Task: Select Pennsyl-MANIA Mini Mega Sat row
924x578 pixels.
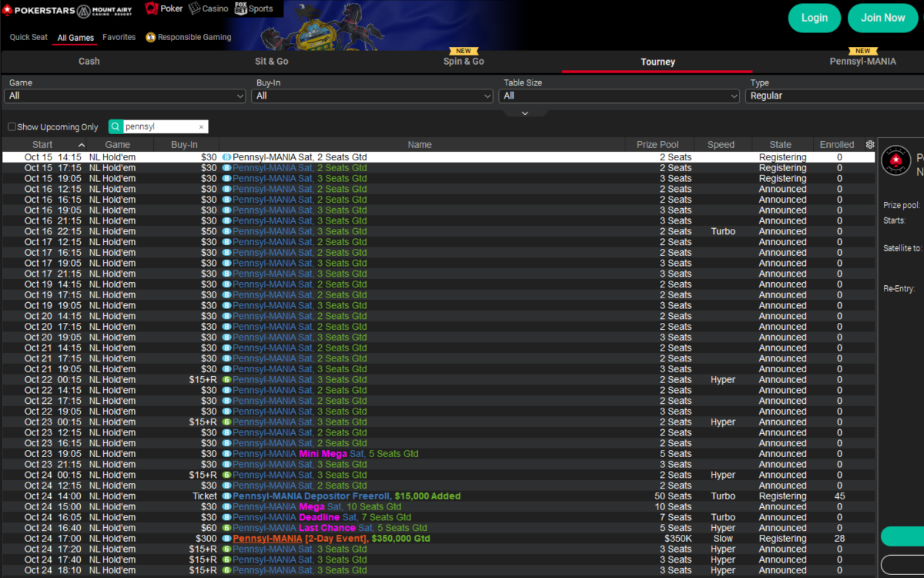Action: pos(439,454)
